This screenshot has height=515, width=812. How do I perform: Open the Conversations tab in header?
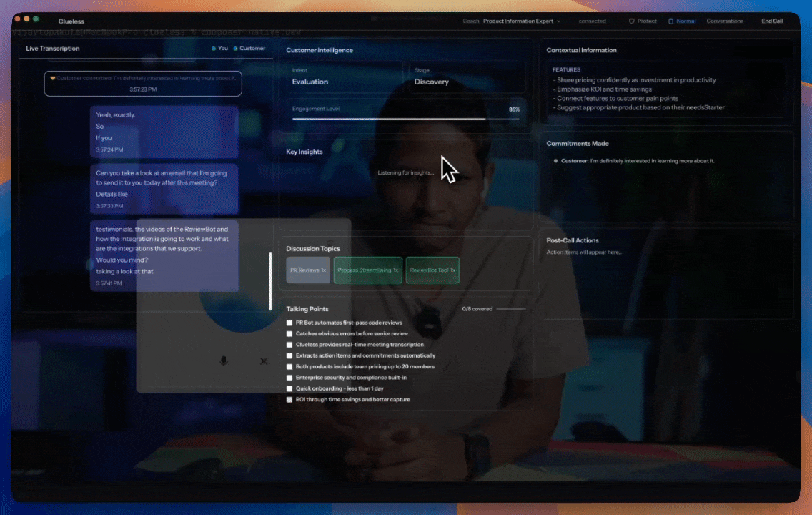click(724, 21)
